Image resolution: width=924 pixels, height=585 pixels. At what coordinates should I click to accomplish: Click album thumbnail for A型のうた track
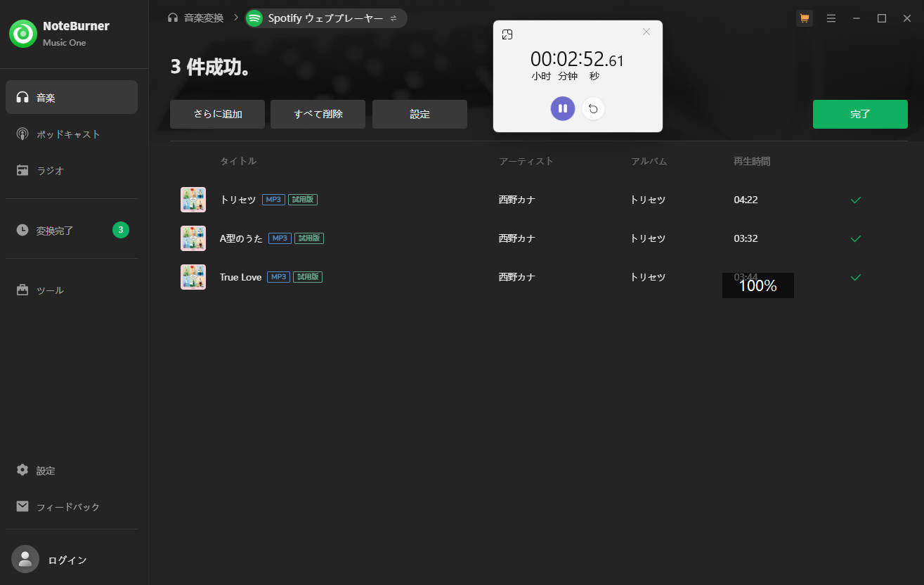coord(193,238)
